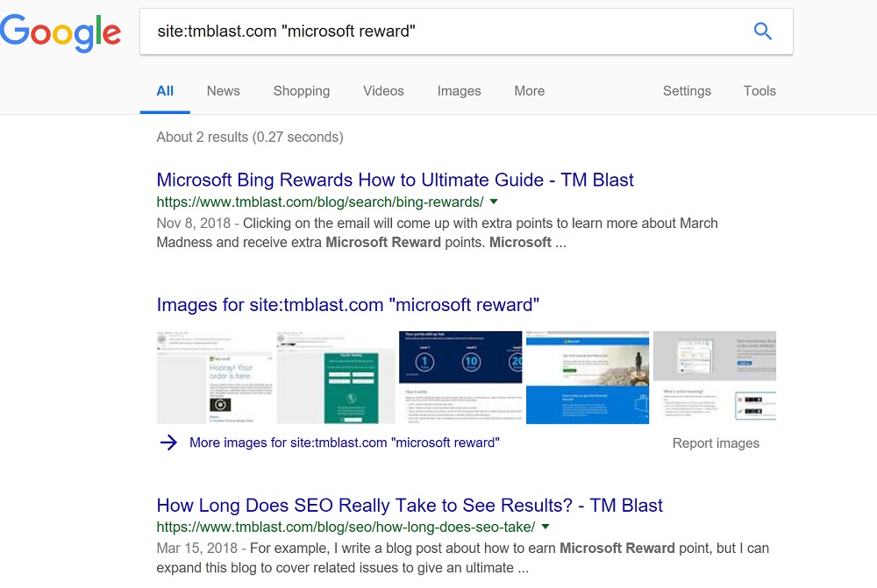Open the blue Microsoft page with person thumbnail
This screenshot has height=588, width=877.
pos(588,378)
